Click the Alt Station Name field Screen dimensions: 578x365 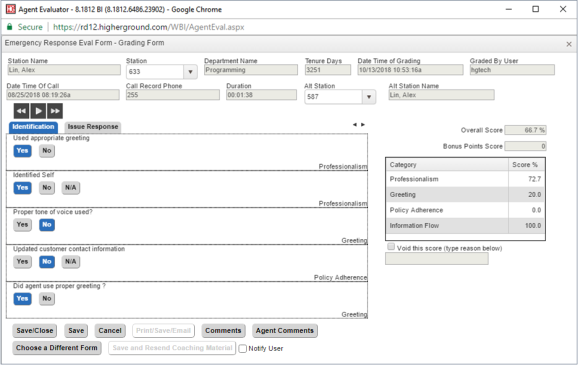pyautogui.click(x=441, y=95)
